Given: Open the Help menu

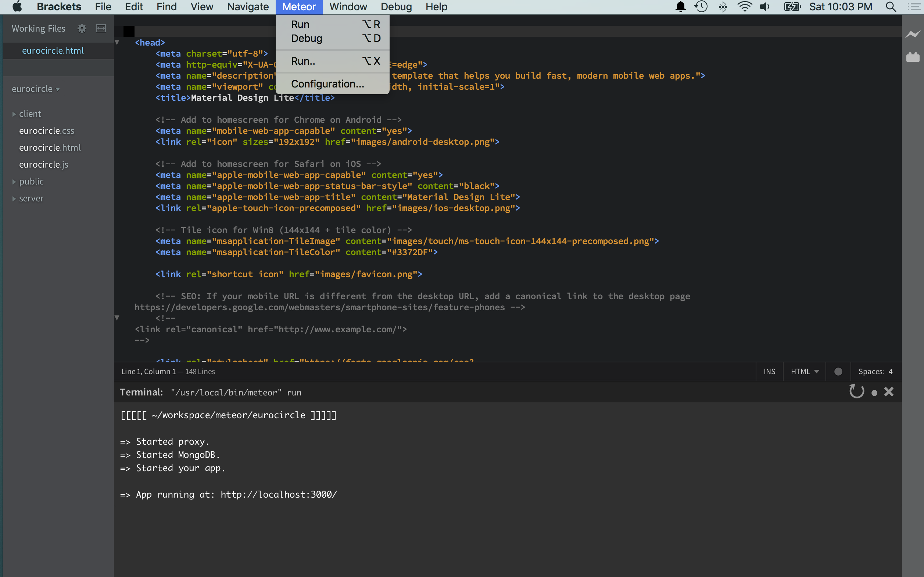Looking at the screenshot, I should pyautogui.click(x=436, y=7).
